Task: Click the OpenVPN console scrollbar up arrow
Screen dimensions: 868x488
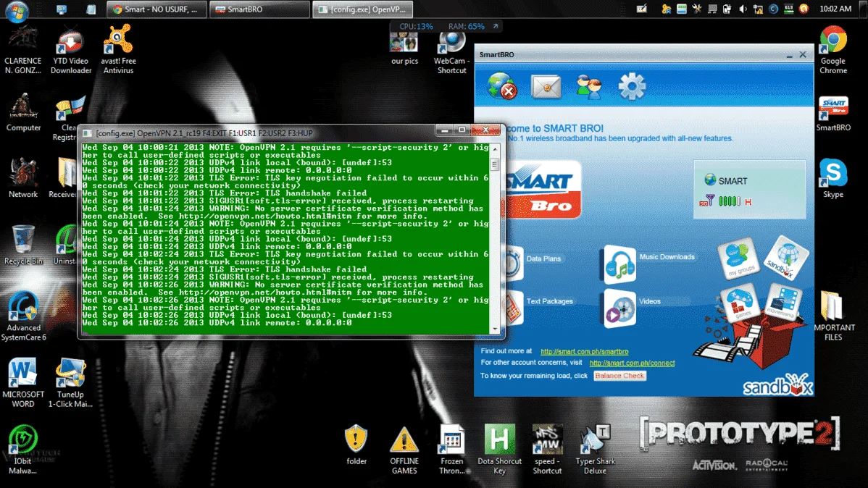Action: tap(495, 149)
